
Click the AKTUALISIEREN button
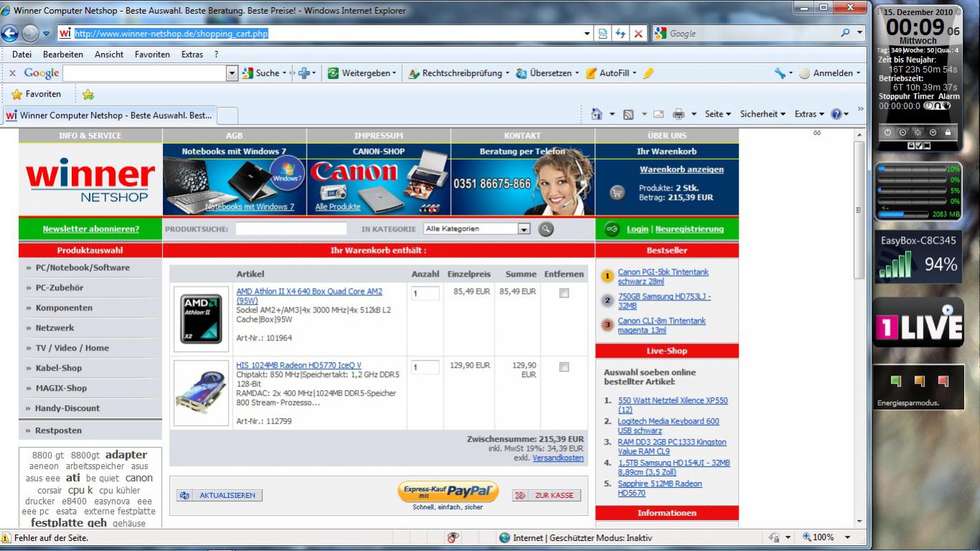pos(220,495)
